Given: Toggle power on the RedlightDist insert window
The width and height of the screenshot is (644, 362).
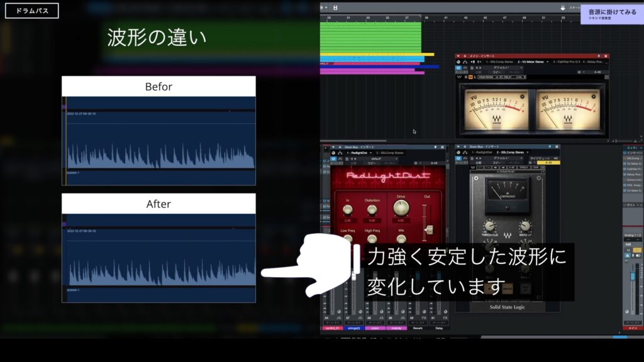Looking at the screenshot, I should [333, 153].
